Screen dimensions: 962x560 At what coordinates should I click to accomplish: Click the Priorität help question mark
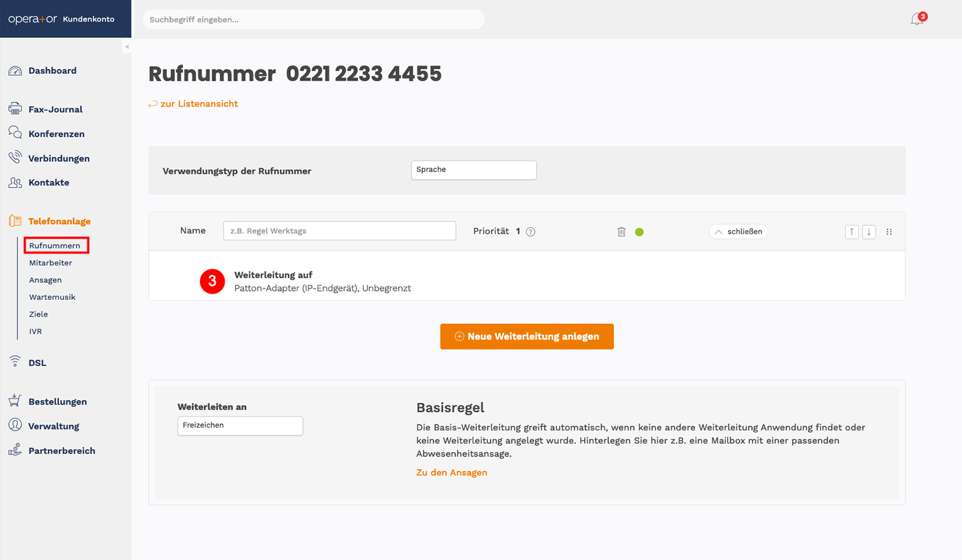(x=531, y=232)
